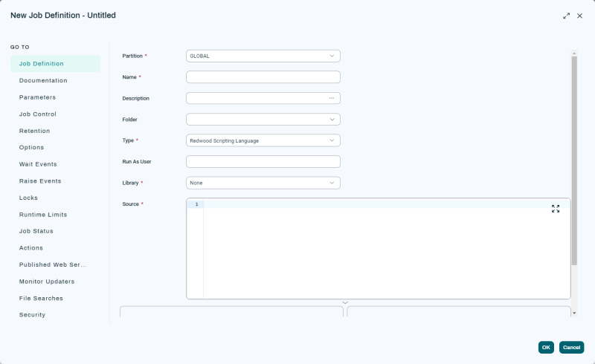Screen dimensions: 595x364
Task: Expand the Library dropdown
Action: pos(332,183)
